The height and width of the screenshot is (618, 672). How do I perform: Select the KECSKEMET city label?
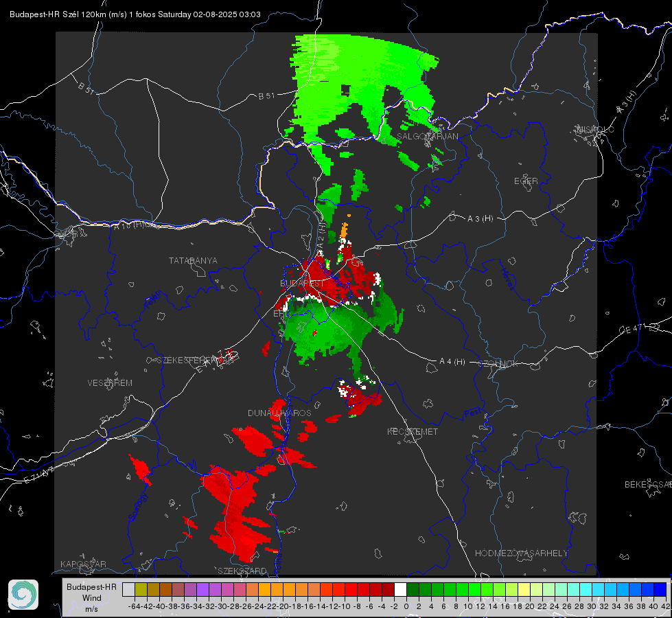pos(413,431)
